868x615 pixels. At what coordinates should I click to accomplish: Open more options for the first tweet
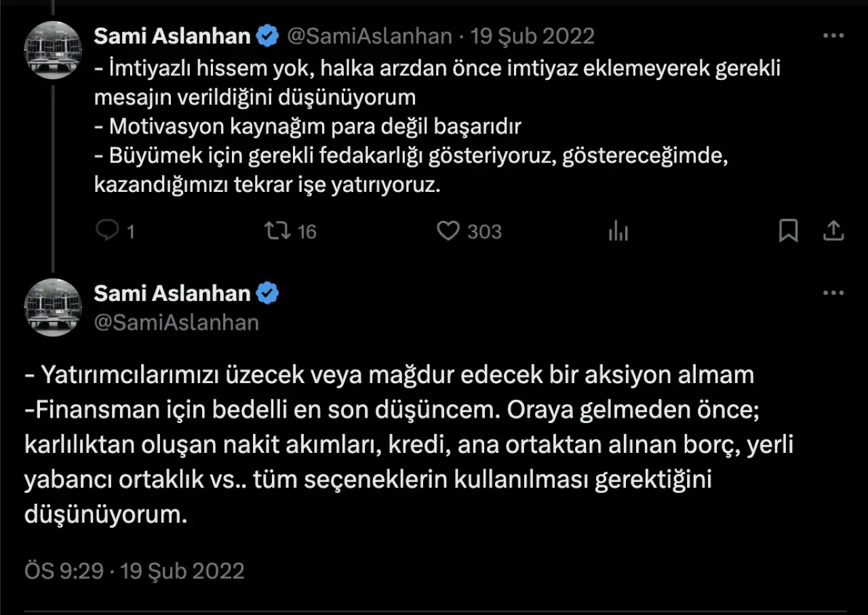(833, 36)
